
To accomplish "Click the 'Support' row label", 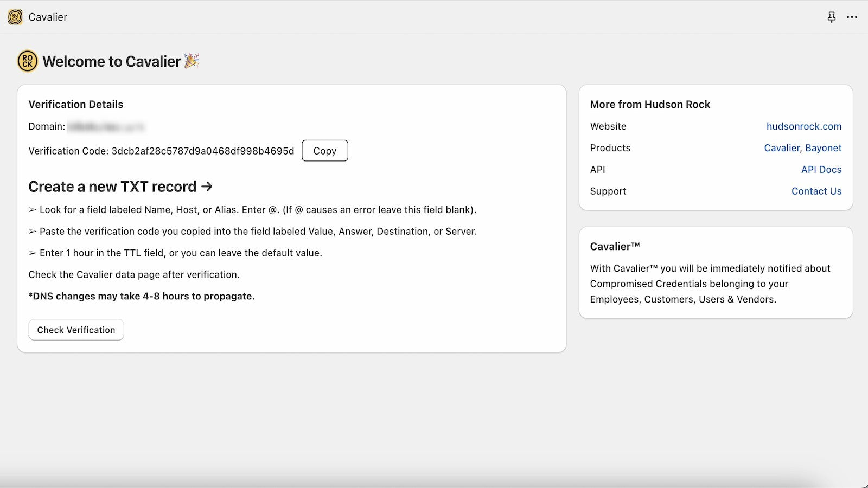I will click(x=608, y=191).
